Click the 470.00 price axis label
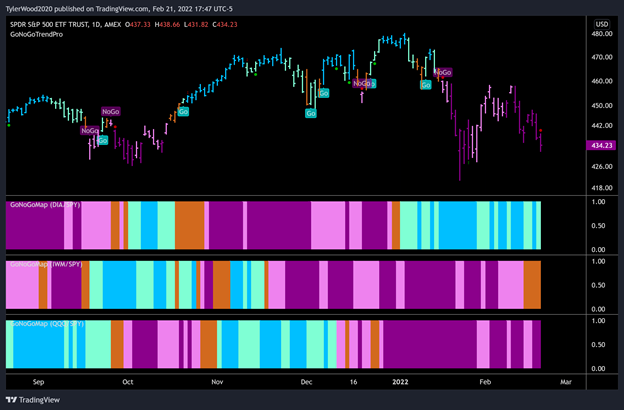The height and width of the screenshot is (410, 624). click(602, 57)
